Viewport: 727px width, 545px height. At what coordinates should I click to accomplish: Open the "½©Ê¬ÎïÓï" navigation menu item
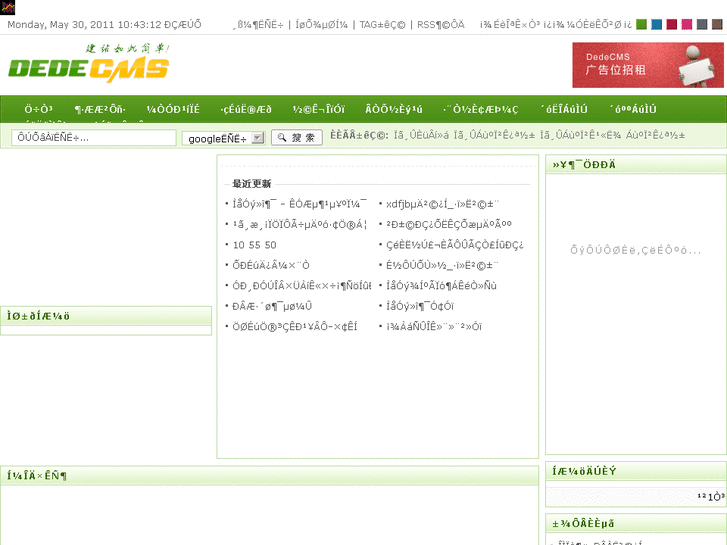click(x=319, y=109)
